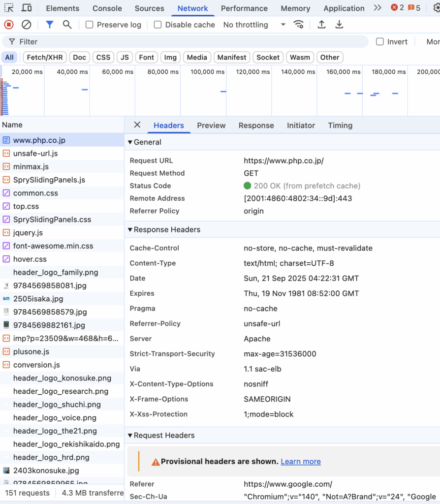This screenshot has height=504, width=440.
Task: Toggle the filter funnel icon
Action: 49,25
